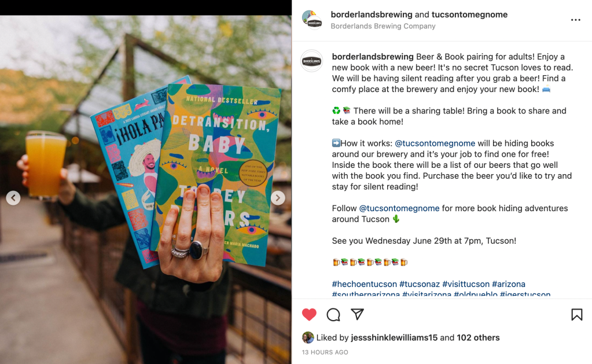
Task: Open the three-dot more options menu
Action: click(x=576, y=20)
